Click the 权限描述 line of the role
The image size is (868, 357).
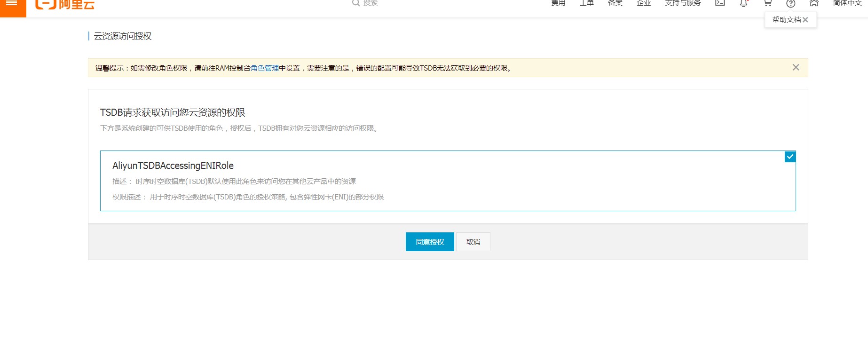[x=248, y=197]
